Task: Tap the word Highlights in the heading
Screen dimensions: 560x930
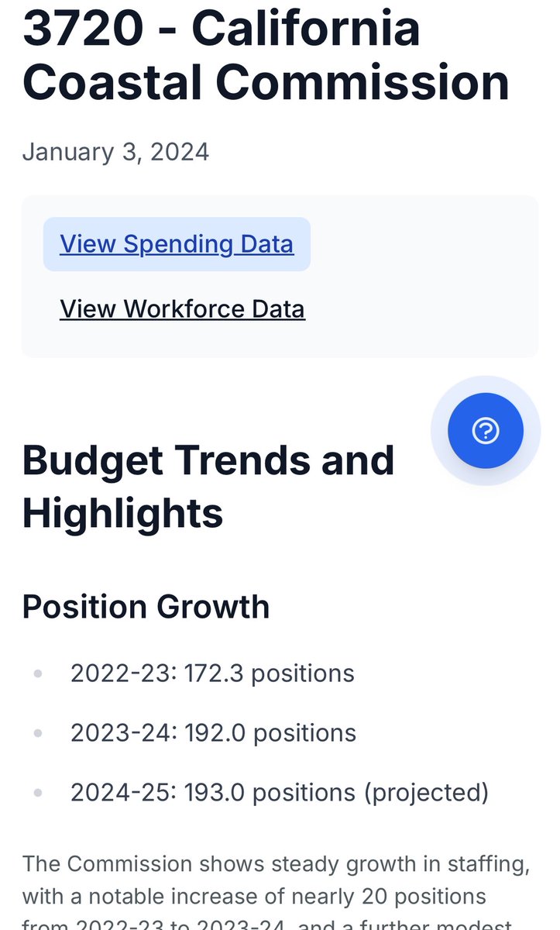Action: coord(122,514)
